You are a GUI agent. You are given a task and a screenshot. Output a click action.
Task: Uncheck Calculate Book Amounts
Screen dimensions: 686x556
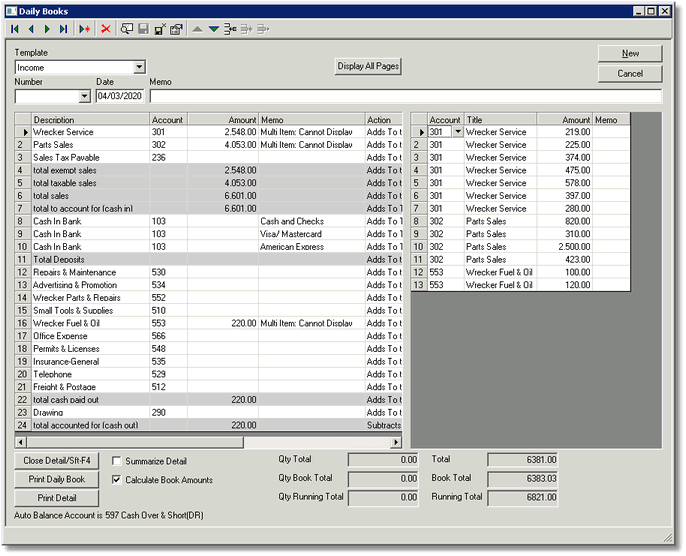point(116,480)
